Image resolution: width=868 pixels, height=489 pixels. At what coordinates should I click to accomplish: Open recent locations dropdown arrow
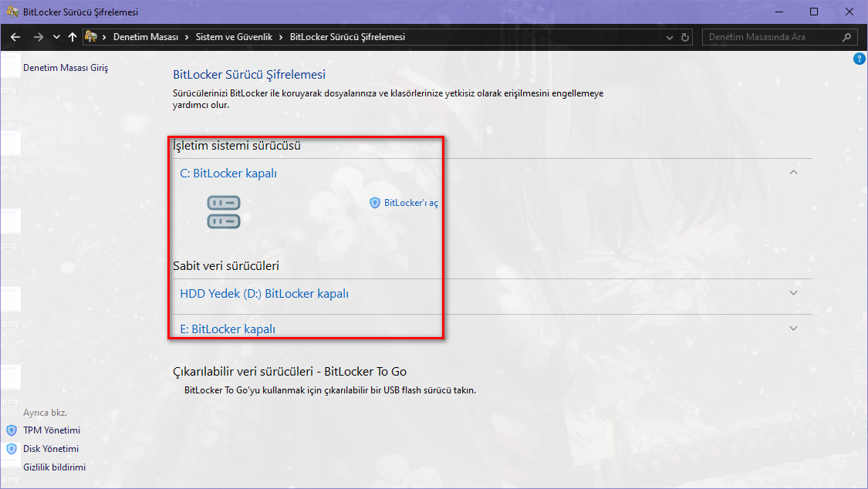click(x=56, y=37)
